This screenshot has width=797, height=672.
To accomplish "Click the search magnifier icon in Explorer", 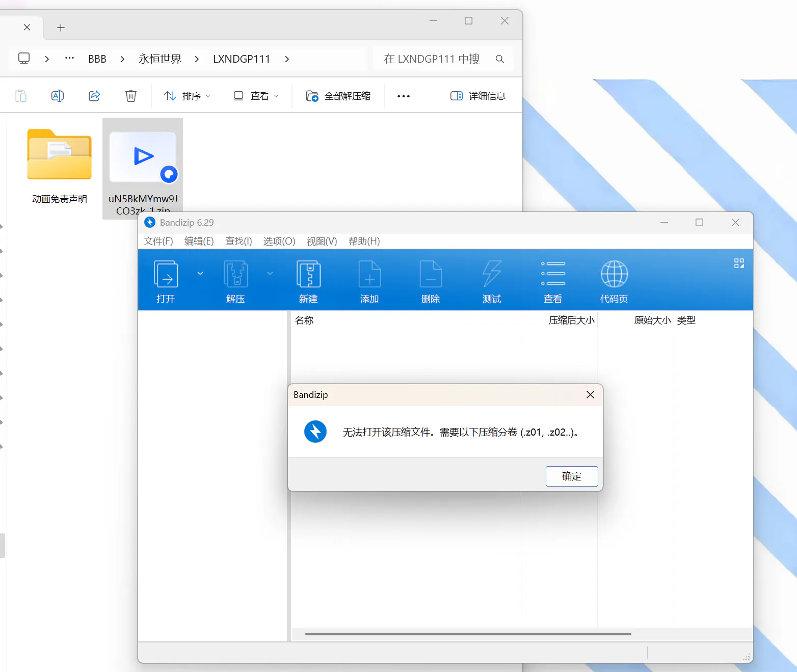I will pos(500,59).
